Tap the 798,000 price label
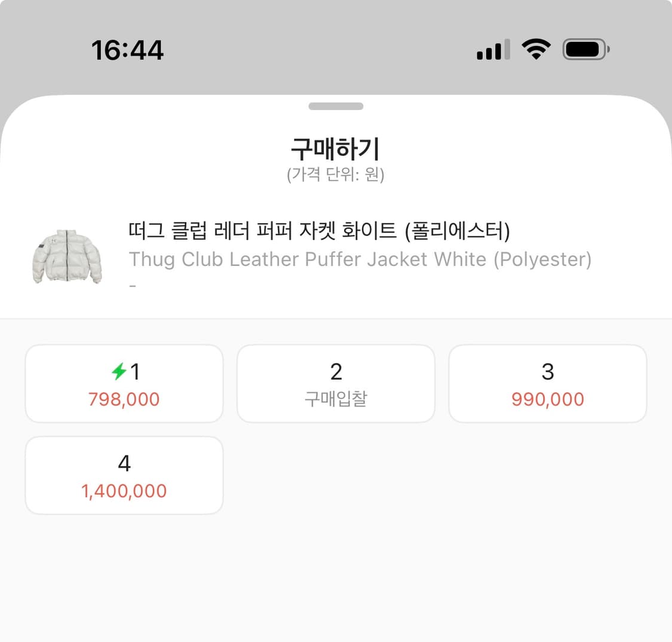The width and height of the screenshot is (672, 642). click(124, 399)
